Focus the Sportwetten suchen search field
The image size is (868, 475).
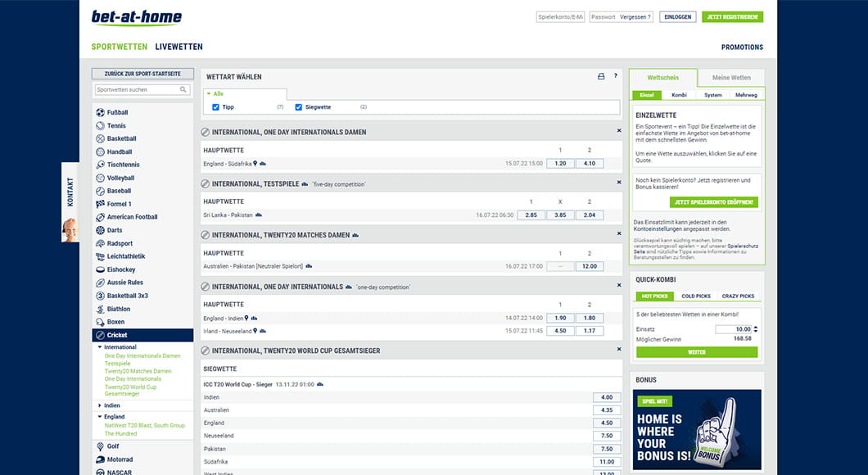point(142,90)
